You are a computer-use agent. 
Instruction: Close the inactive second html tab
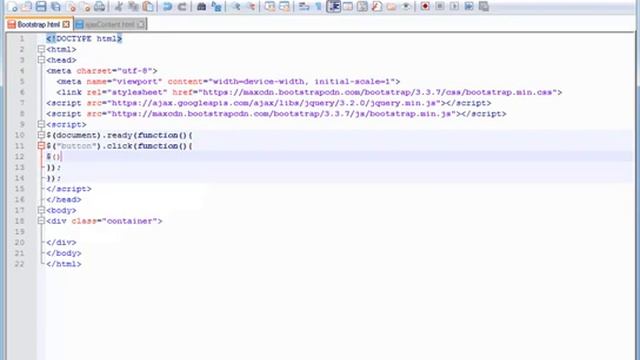coord(140,24)
